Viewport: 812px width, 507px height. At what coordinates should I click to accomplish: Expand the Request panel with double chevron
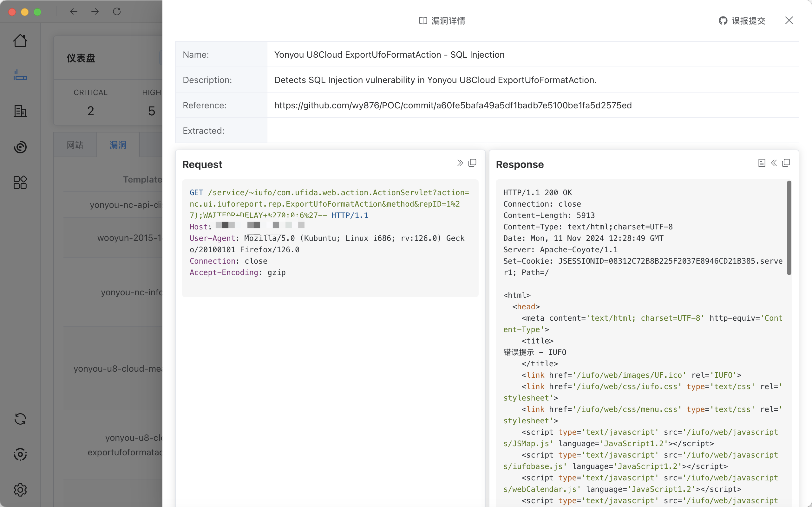coord(460,163)
